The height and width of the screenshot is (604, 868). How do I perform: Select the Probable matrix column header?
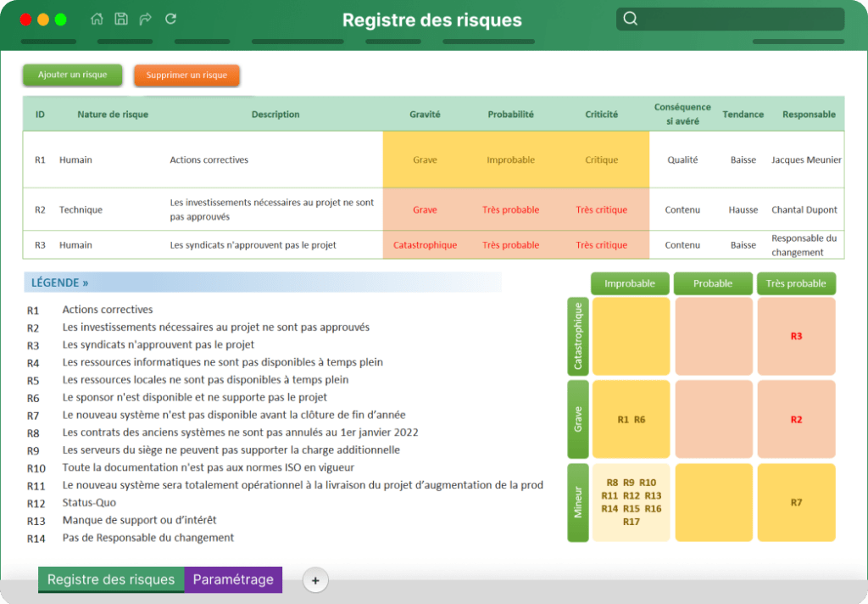click(x=713, y=283)
